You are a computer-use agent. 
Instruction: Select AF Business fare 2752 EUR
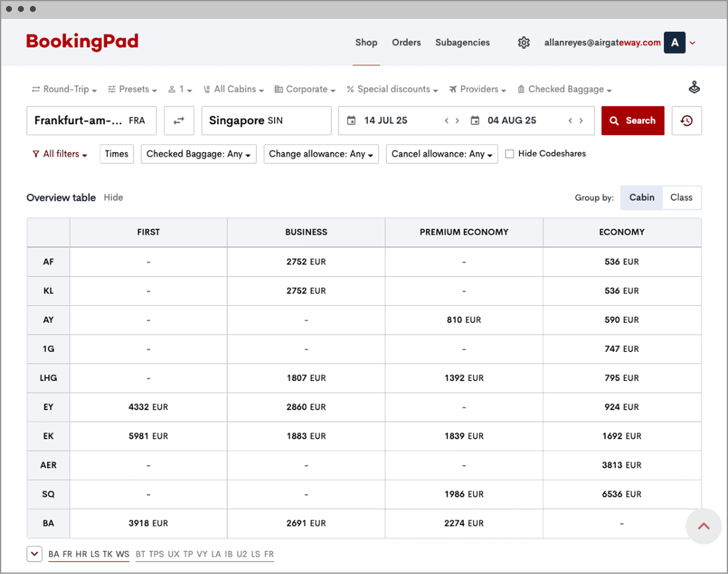point(306,262)
